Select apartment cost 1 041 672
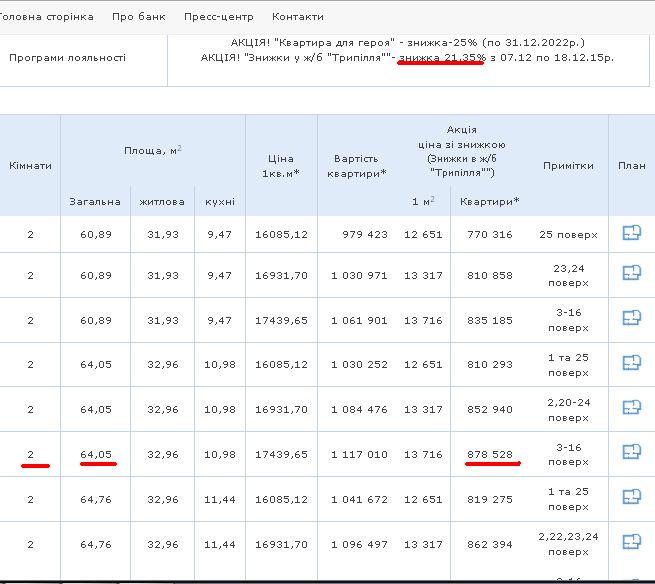 [x=359, y=500]
